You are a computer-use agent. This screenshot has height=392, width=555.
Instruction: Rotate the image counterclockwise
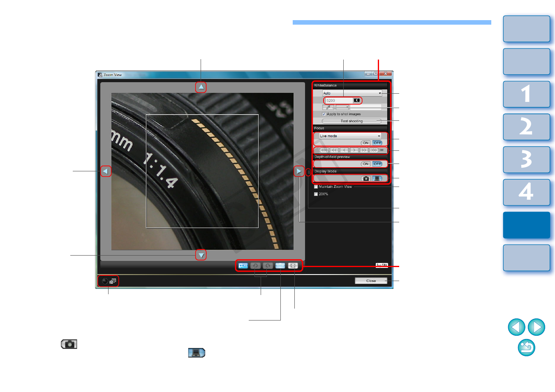(255, 266)
